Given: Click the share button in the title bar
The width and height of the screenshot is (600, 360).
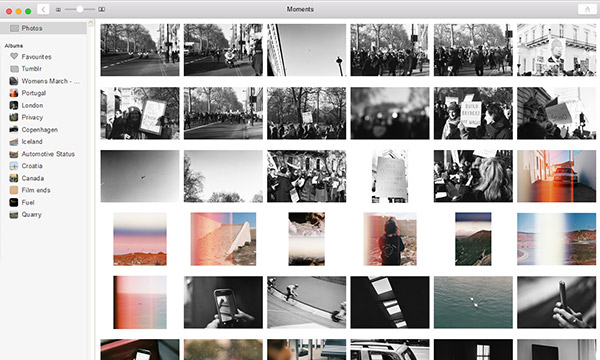Looking at the screenshot, I should point(587,9).
